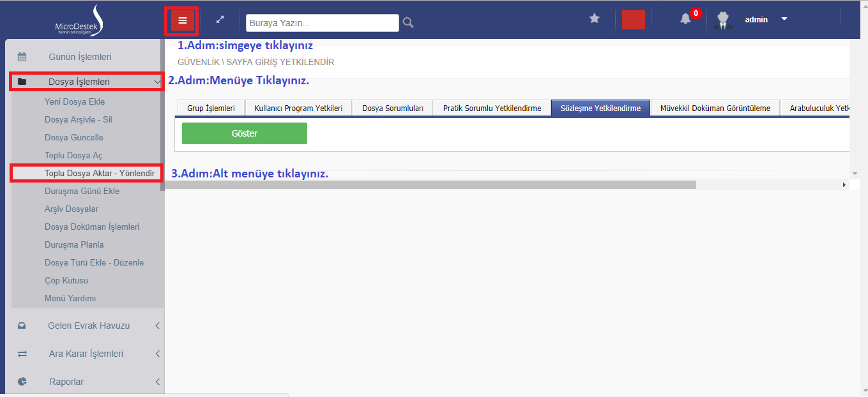Open the admin user dropdown arrow
This screenshot has width=868, height=397.
pos(784,19)
